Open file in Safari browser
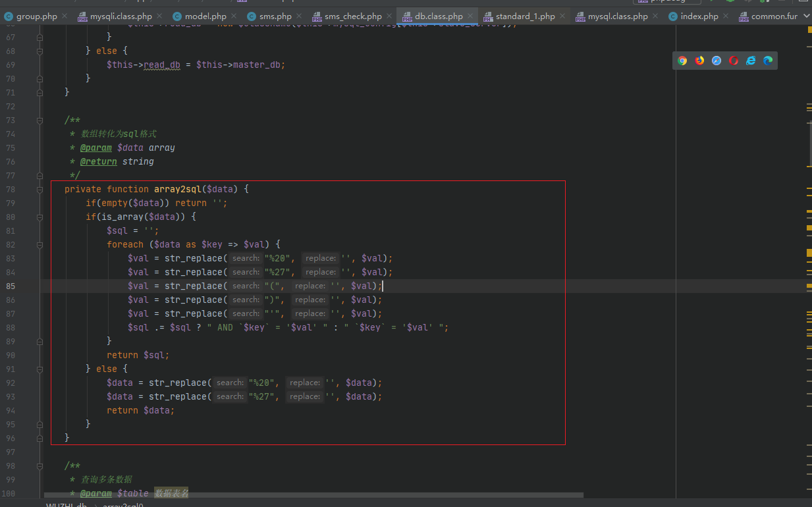 [717, 61]
